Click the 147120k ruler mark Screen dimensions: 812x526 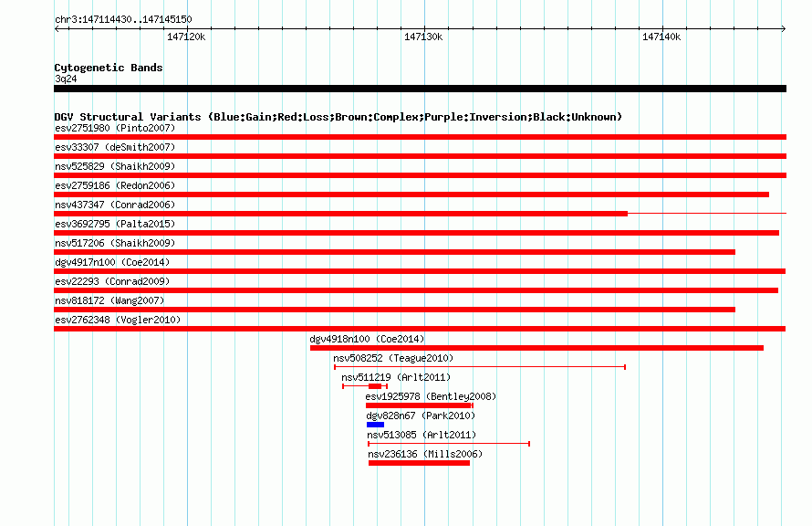(186, 37)
